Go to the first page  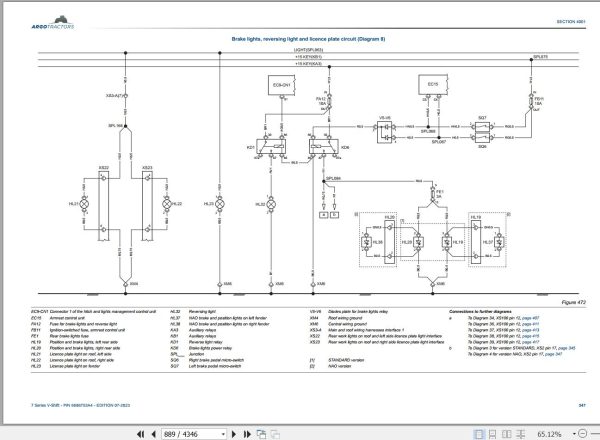coord(141,434)
